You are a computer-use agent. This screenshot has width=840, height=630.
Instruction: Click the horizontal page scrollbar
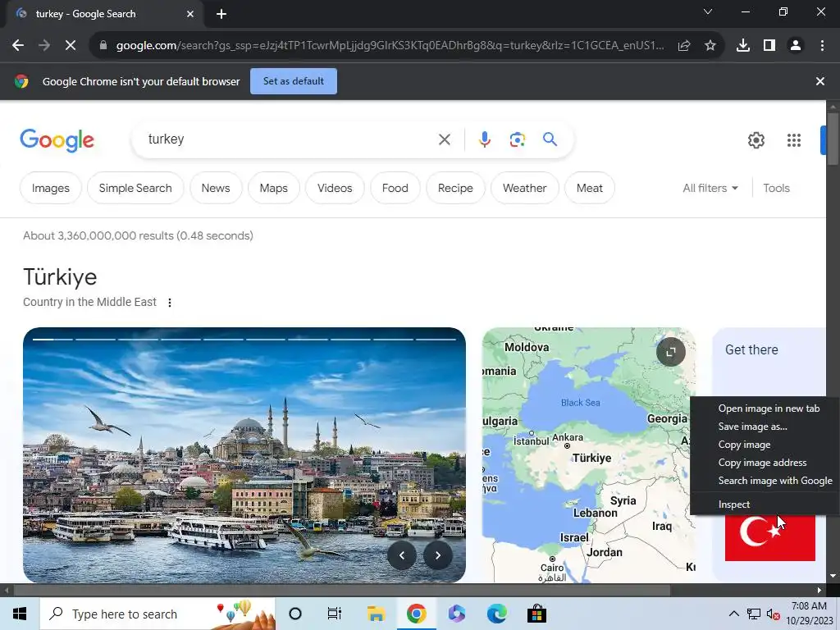click(342, 590)
